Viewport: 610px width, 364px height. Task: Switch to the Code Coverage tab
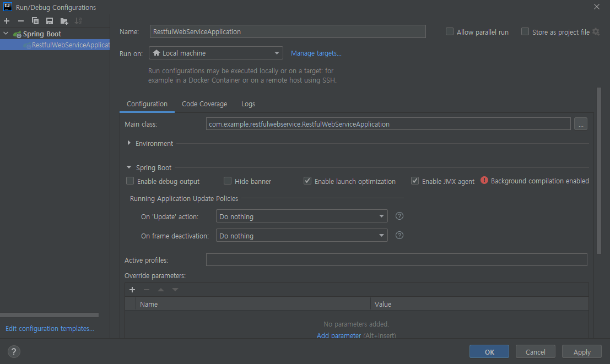(204, 104)
